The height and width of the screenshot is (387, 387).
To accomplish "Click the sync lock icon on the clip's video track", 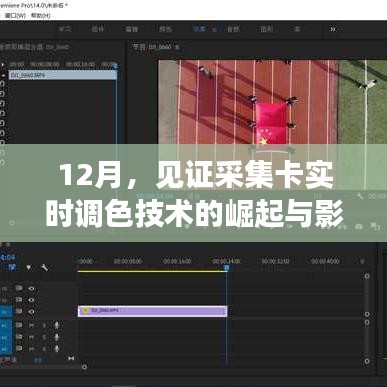I will pyautogui.click(x=19, y=311).
